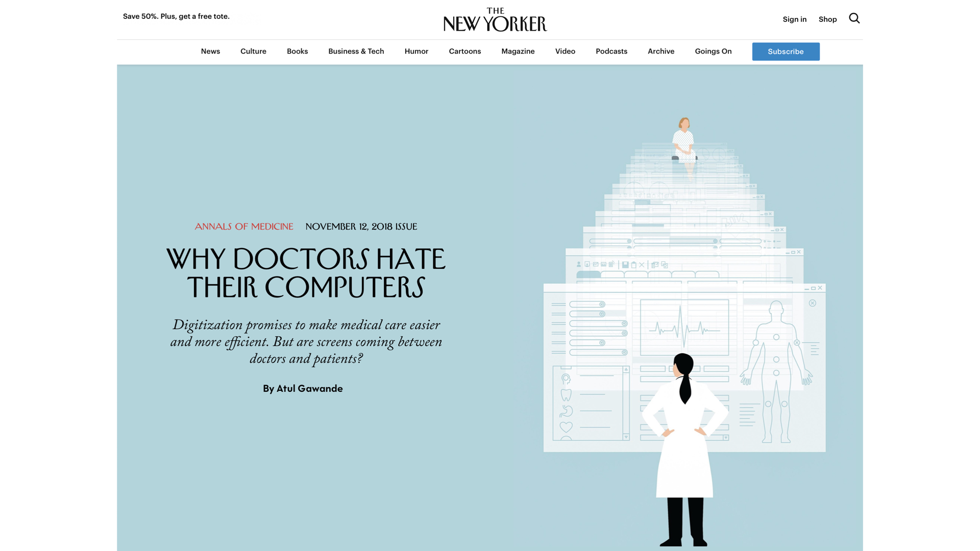Image resolution: width=980 pixels, height=551 pixels.
Task: Click the Digitization promises subheading text
Action: tap(306, 342)
